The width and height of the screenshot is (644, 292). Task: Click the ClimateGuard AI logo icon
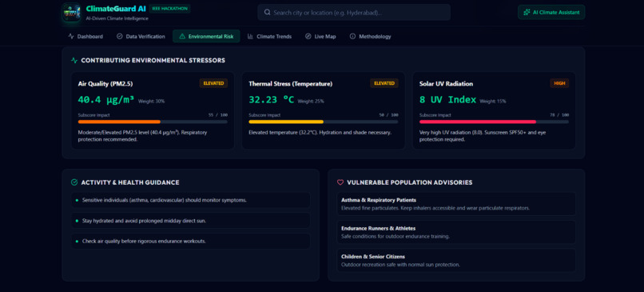click(71, 12)
